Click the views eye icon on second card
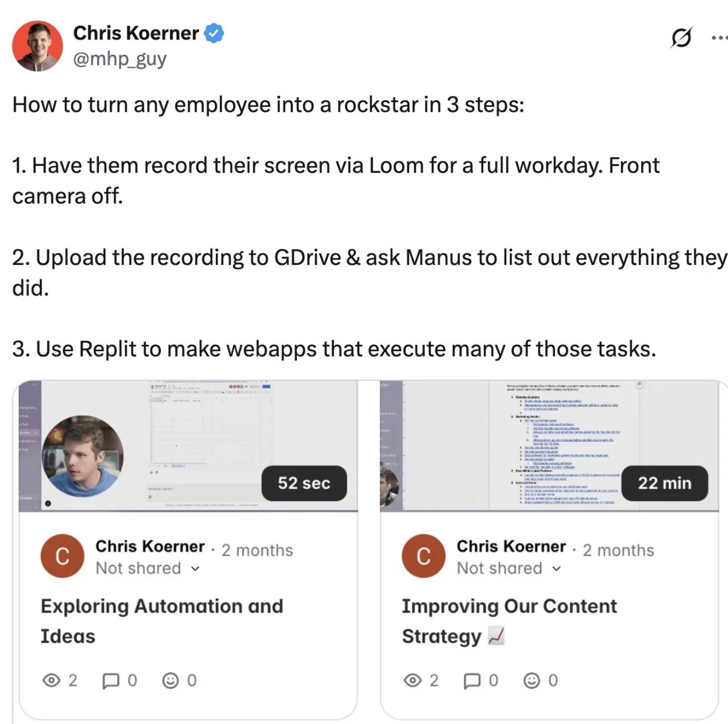Viewport: 728px width, 724px height. 413,680
